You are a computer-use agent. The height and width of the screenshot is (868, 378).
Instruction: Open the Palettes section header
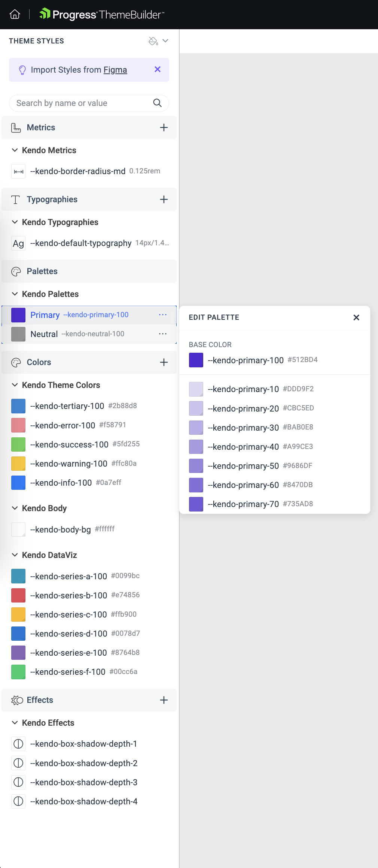(x=89, y=271)
